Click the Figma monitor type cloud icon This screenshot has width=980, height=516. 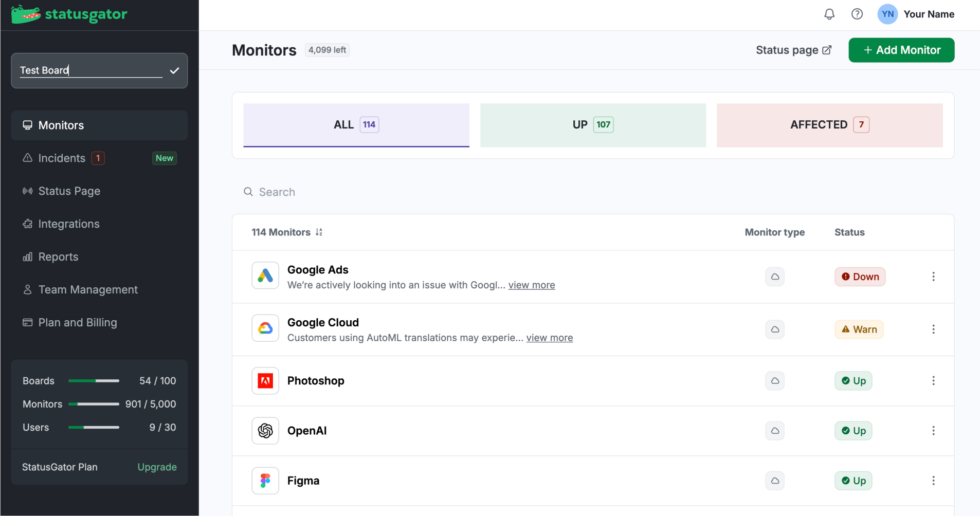pos(775,481)
